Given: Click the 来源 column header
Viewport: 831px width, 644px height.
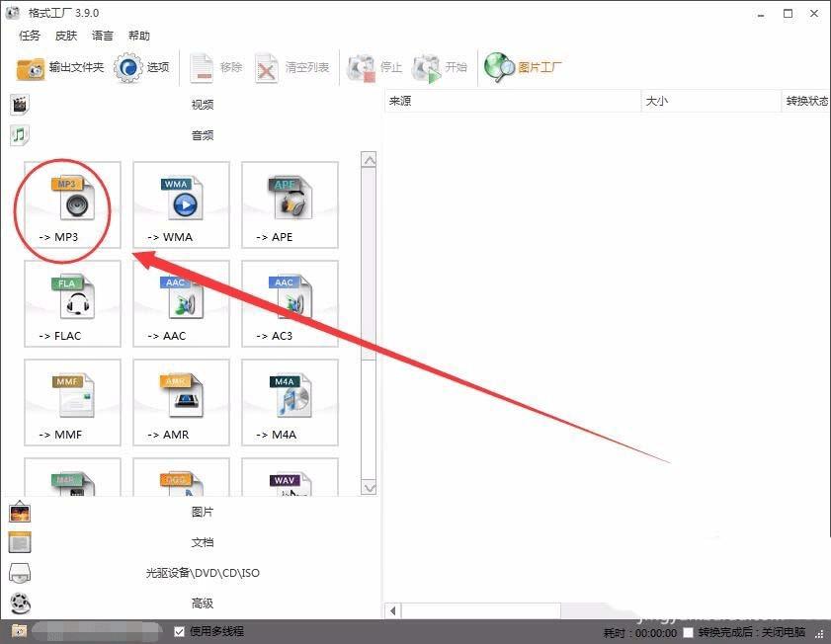Looking at the screenshot, I should point(513,101).
